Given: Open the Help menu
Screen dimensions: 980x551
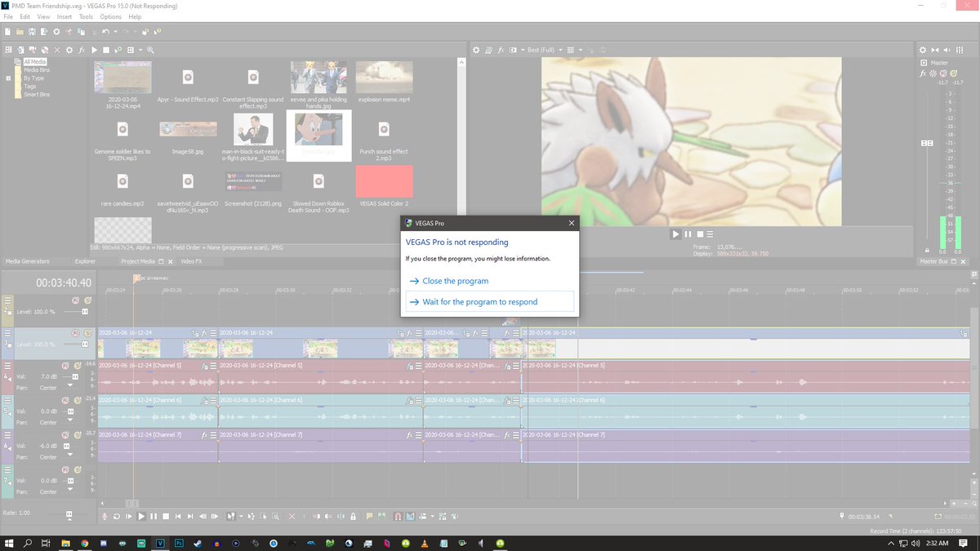Looking at the screenshot, I should (x=135, y=16).
